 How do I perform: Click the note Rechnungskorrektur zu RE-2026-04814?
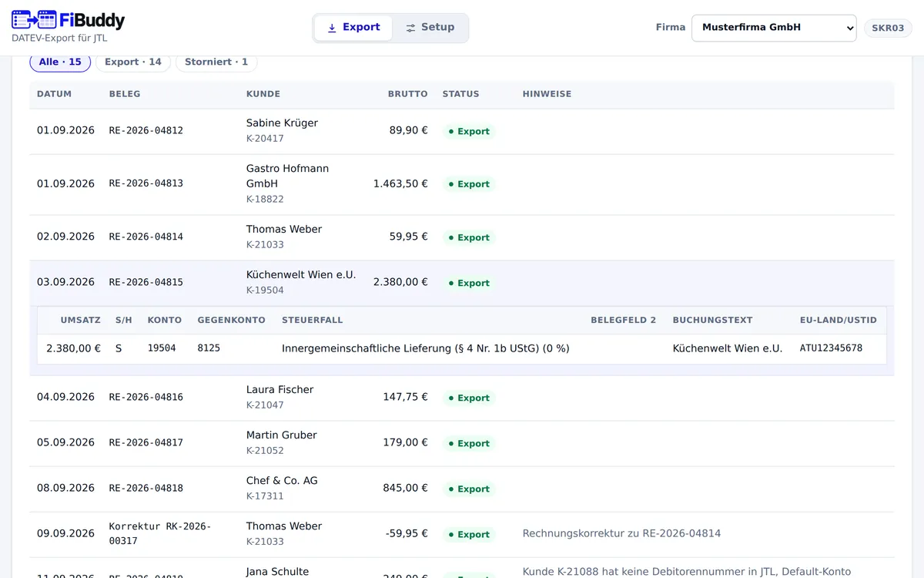tap(621, 533)
